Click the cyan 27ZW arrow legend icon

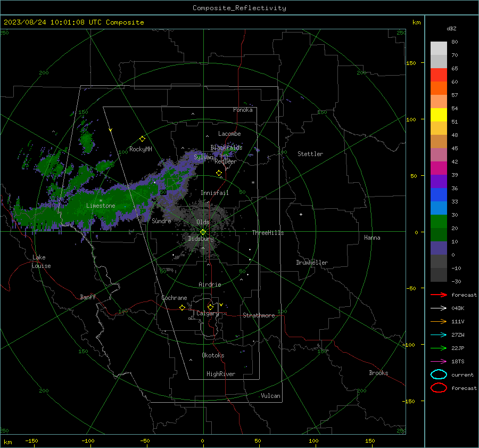pos(439,335)
